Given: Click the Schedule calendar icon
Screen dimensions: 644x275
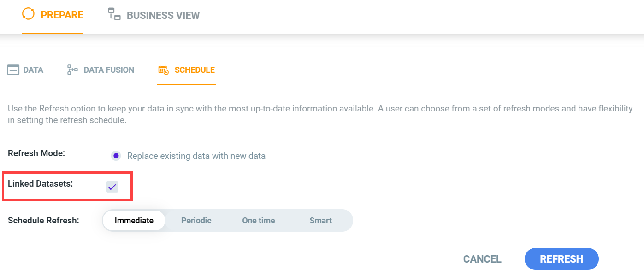Looking at the screenshot, I should (163, 70).
